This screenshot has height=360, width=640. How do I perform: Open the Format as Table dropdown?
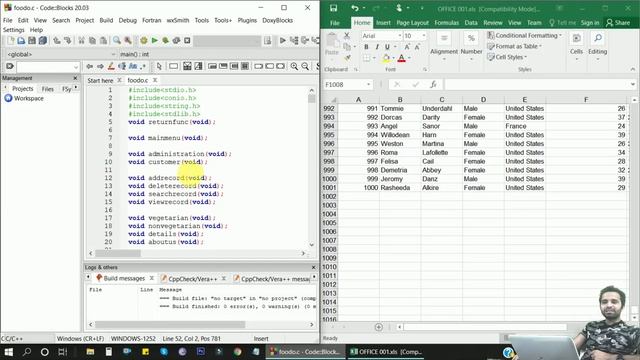pyautogui.click(x=514, y=47)
